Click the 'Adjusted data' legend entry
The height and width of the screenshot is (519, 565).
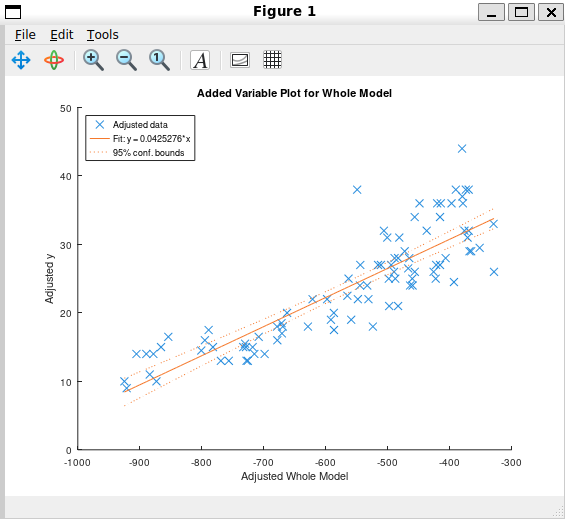(x=140, y=125)
